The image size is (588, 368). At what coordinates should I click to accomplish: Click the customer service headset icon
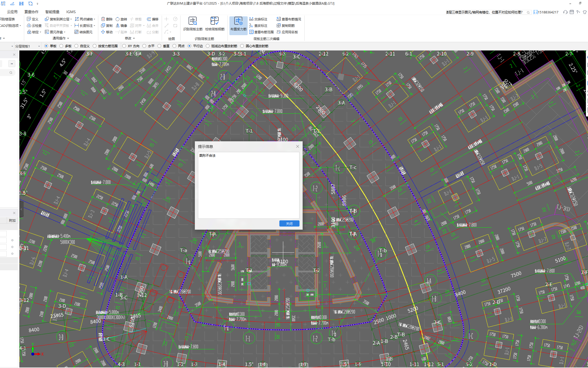pyautogui.click(x=565, y=12)
